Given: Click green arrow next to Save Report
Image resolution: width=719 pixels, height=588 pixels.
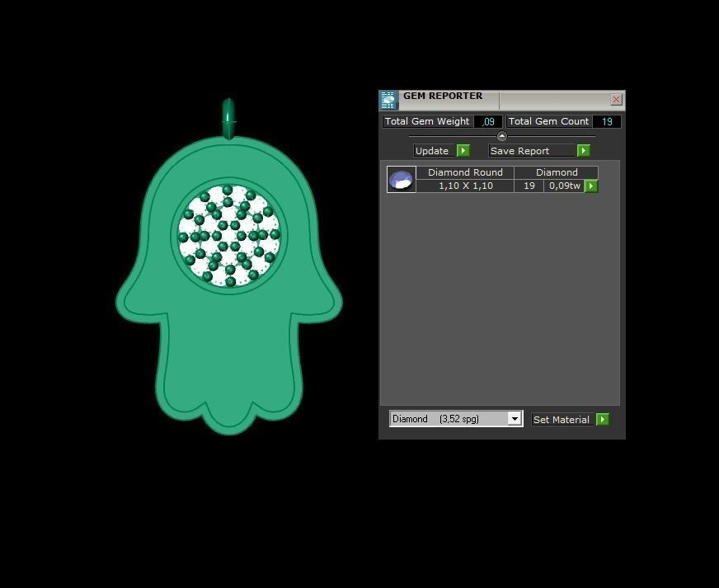Looking at the screenshot, I should coord(583,150).
